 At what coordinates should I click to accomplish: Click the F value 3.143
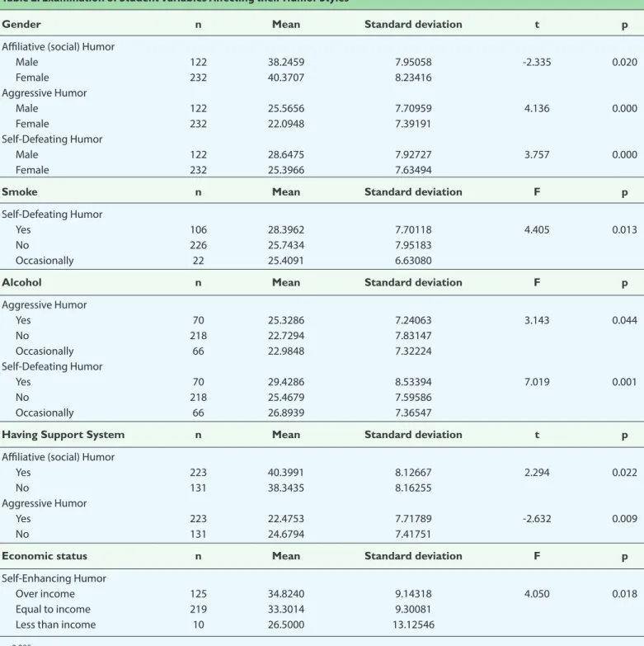[537, 321]
